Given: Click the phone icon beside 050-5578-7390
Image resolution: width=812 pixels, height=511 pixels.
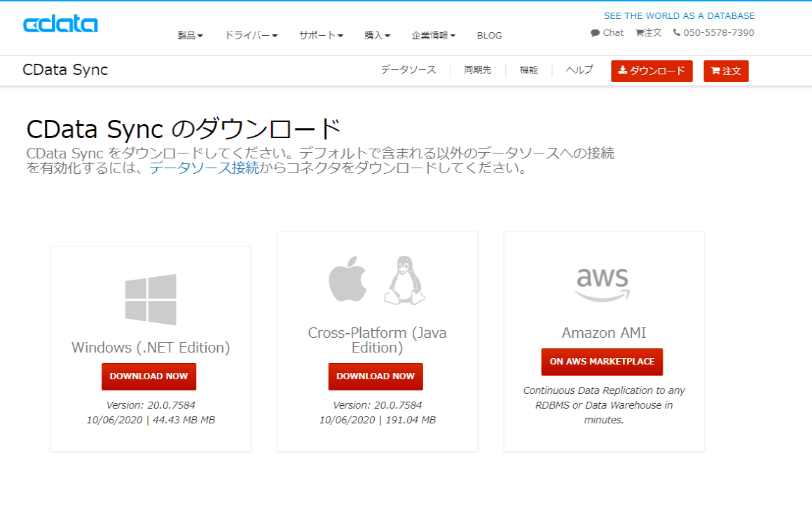Looking at the screenshot, I should click(677, 33).
